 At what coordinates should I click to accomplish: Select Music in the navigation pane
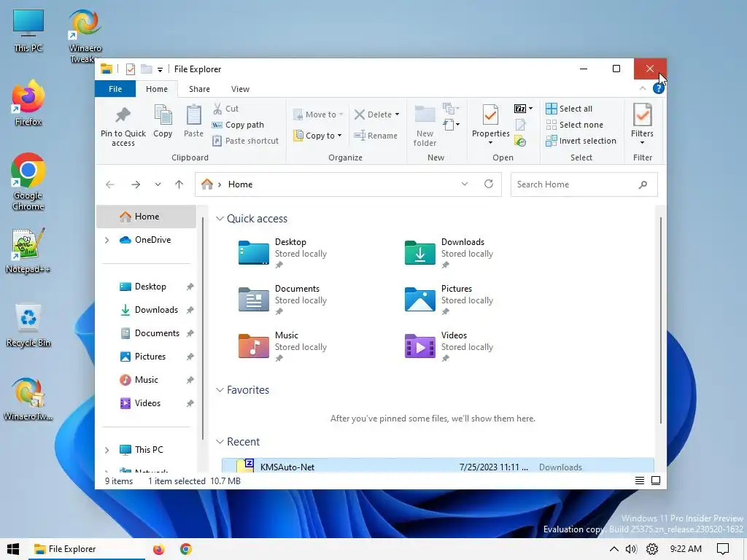click(139, 380)
